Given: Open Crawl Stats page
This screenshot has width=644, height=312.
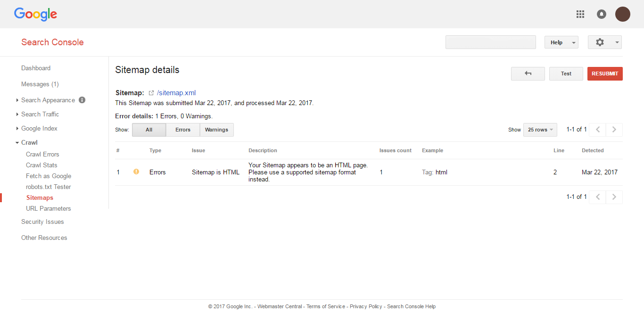Looking at the screenshot, I should click(41, 165).
